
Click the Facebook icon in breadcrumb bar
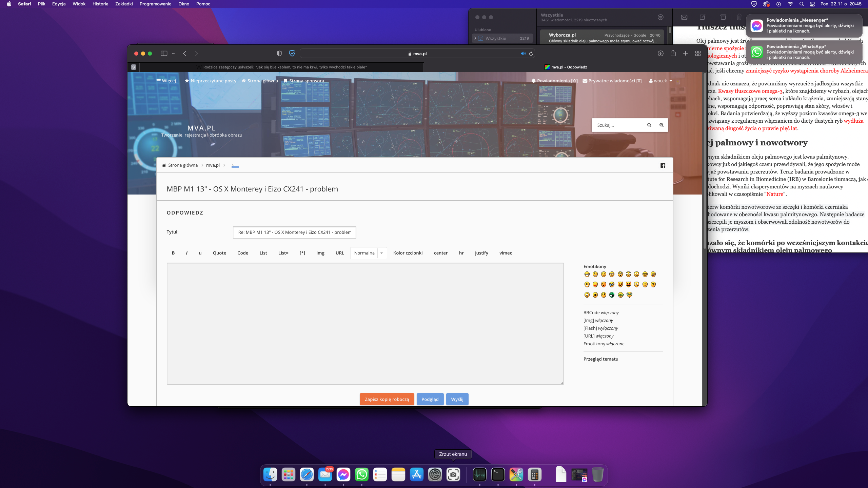pos(663,165)
